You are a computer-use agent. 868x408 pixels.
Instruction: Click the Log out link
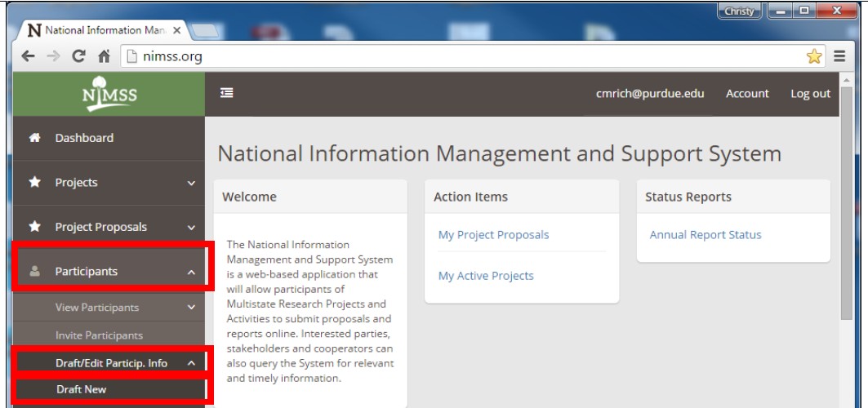pyautogui.click(x=809, y=94)
